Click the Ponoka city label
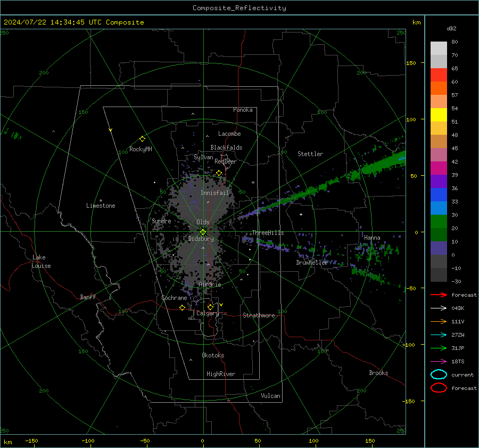The width and height of the screenshot is (479, 448). tap(243, 110)
